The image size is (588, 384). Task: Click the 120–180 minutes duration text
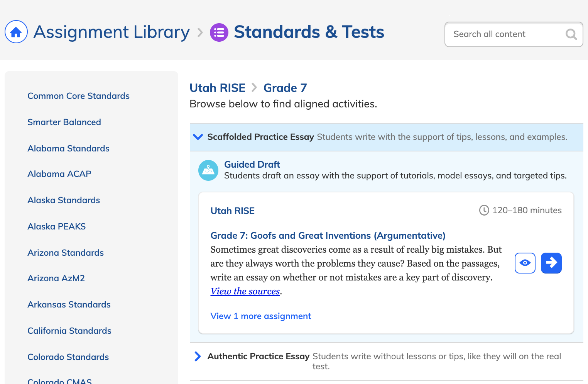coord(527,210)
